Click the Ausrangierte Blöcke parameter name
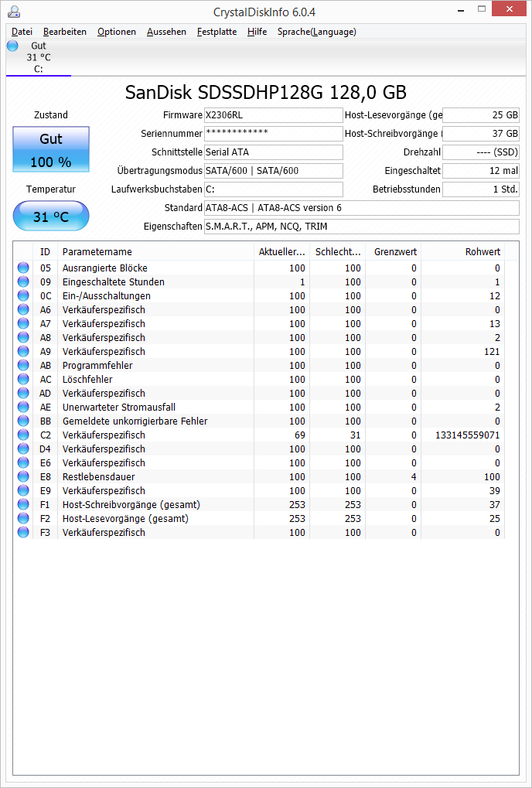The width and height of the screenshot is (532, 788). click(105, 268)
